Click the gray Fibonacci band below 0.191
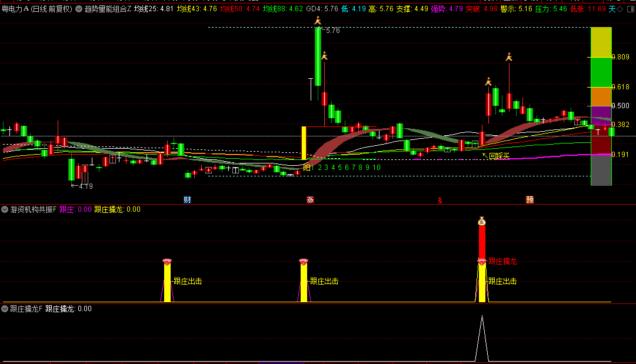 coord(601,170)
